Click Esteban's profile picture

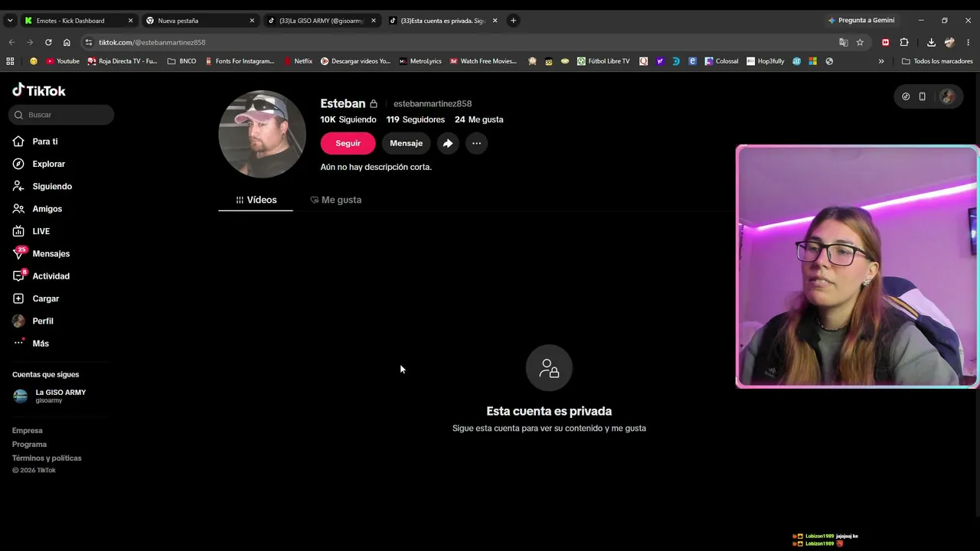tap(262, 134)
